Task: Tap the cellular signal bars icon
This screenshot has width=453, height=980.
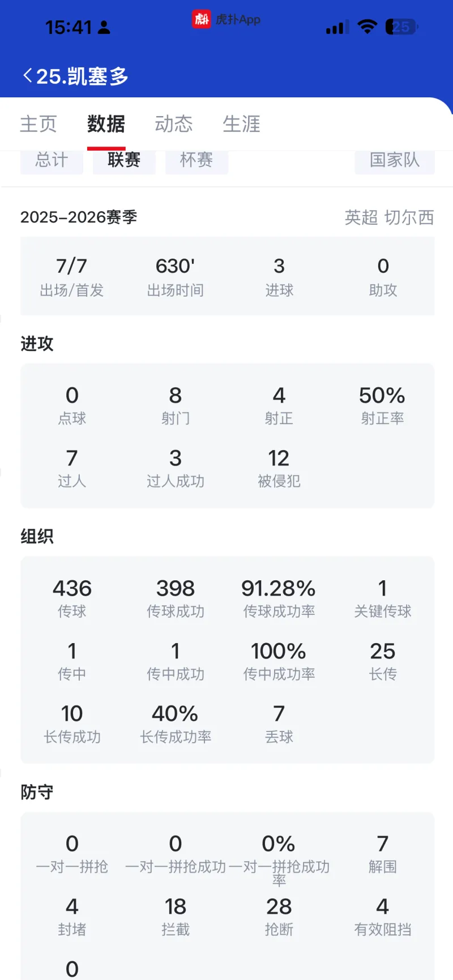Action: point(337,27)
